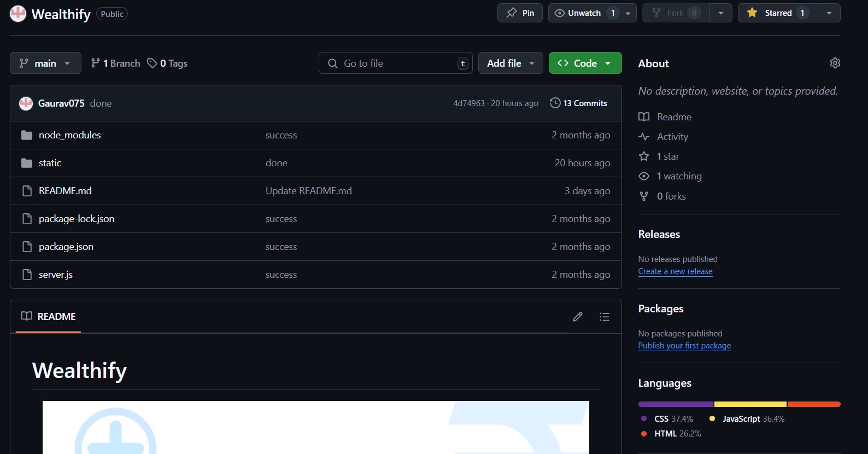Click the node_modules folder icon
Viewport: 868px width, 454px height.
pyautogui.click(x=27, y=135)
